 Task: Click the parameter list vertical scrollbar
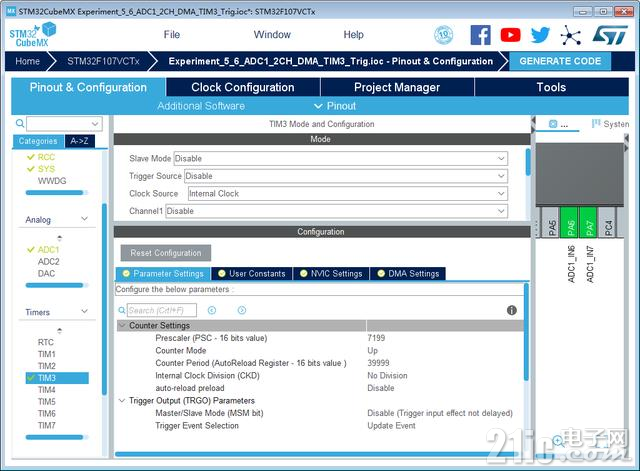pos(527,331)
